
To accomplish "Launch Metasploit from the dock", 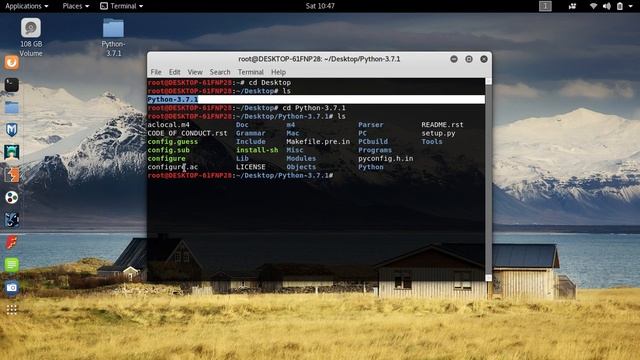I will tap(11, 130).
